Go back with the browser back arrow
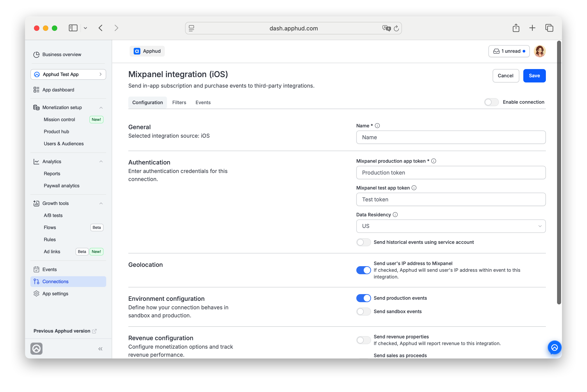The image size is (587, 392). pyautogui.click(x=101, y=28)
